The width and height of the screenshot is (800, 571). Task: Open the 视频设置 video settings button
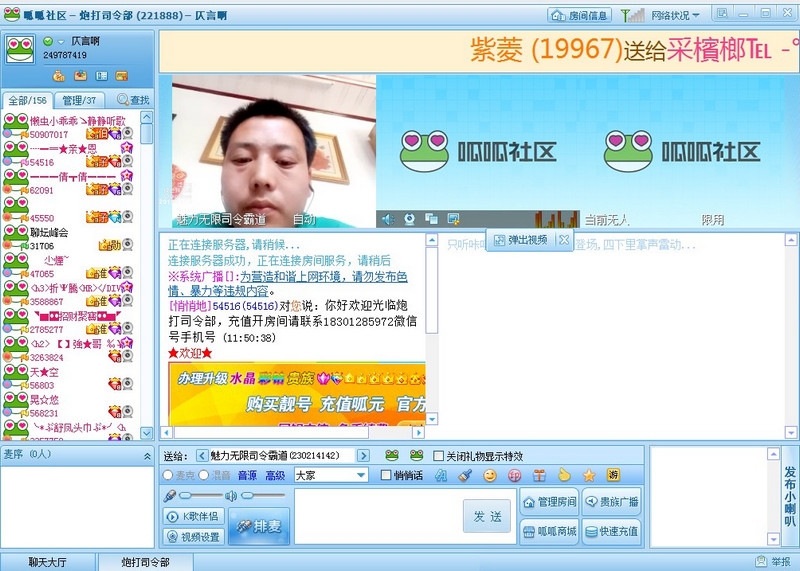click(194, 537)
